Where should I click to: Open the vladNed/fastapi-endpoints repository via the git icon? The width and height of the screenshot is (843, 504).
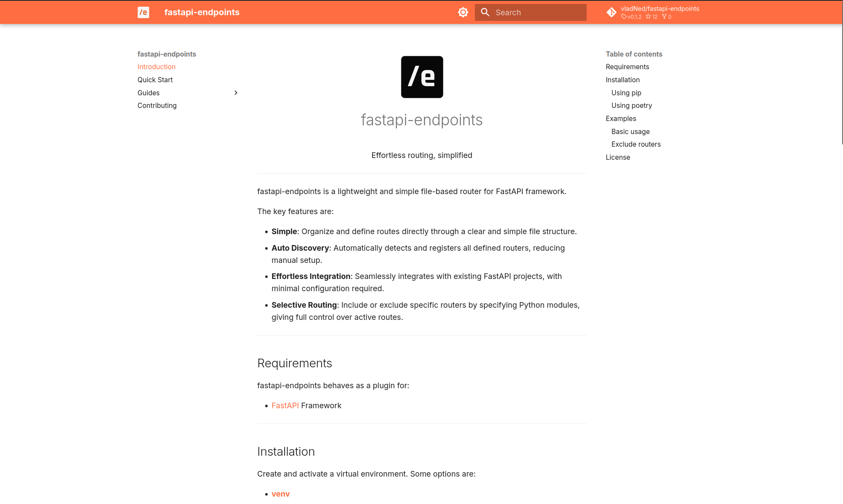[x=612, y=13]
